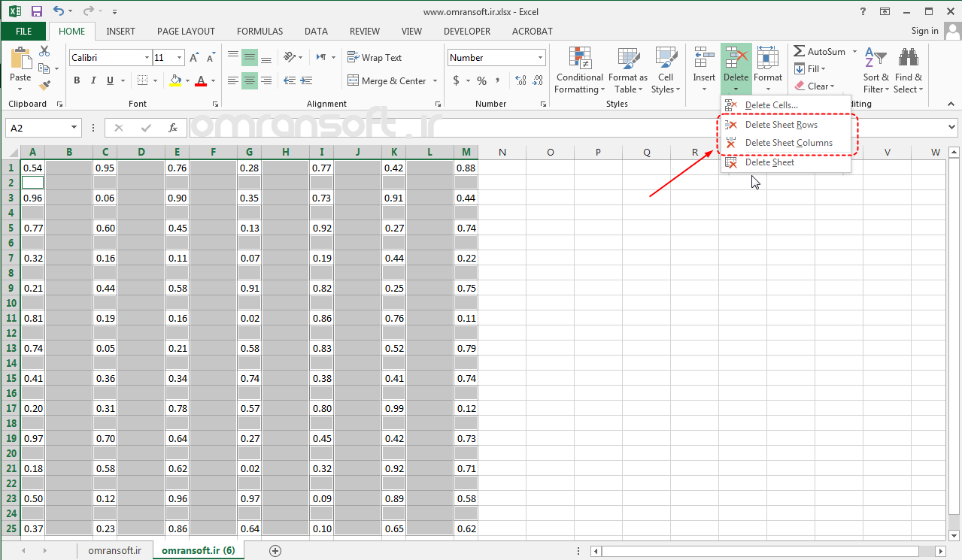Click the Format Painter brush icon

(44, 86)
